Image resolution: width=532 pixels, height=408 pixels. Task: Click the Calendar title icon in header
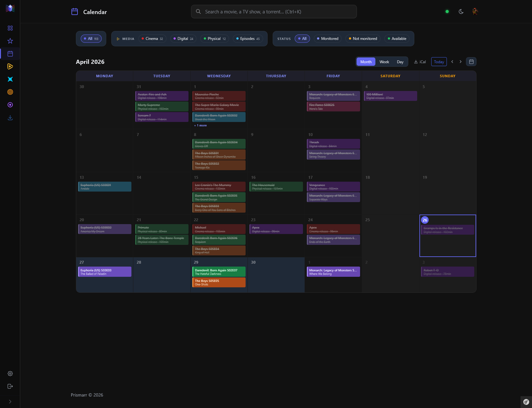tap(75, 12)
